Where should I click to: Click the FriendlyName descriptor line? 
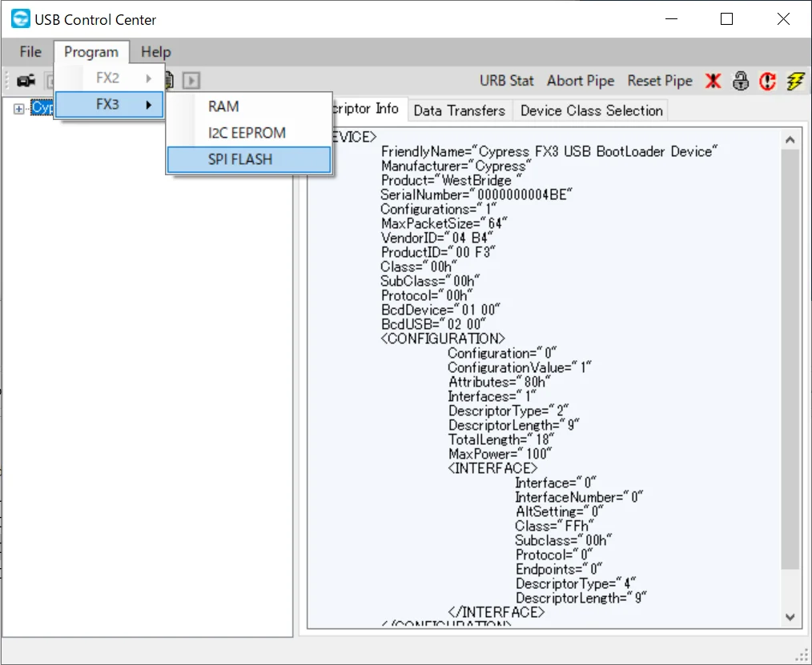[549, 151]
